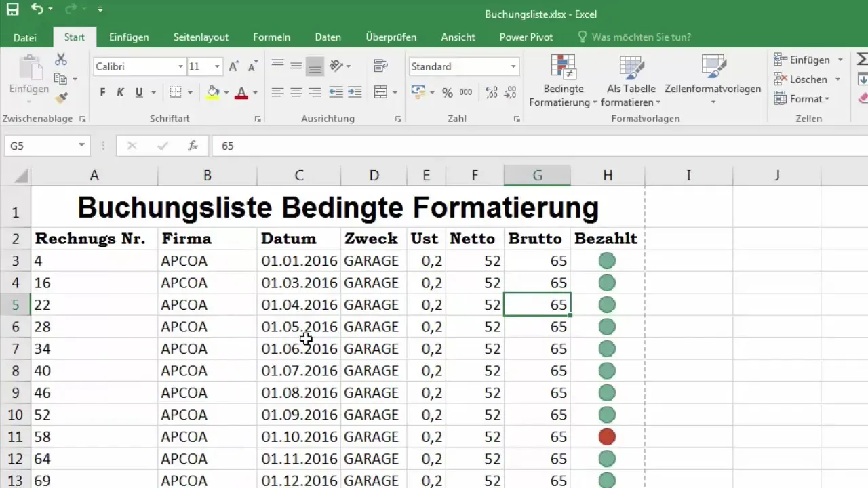868x488 pixels.
Task: Open the Datei tab
Action: 25,37
